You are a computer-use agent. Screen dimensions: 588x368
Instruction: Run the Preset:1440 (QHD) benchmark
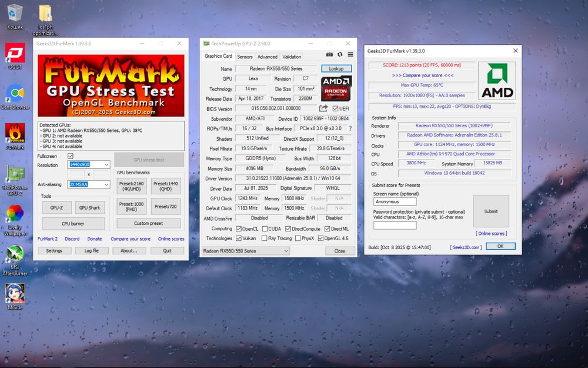(166, 186)
